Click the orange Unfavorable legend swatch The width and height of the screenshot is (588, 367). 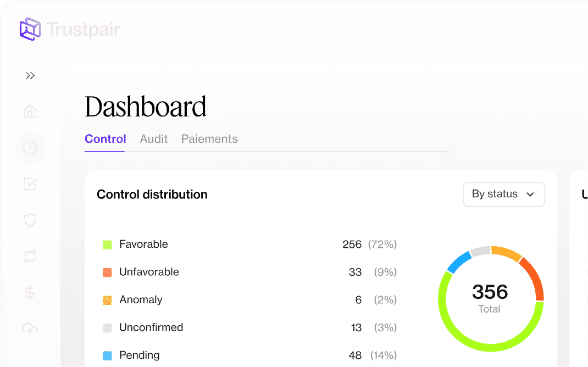coord(108,273)
